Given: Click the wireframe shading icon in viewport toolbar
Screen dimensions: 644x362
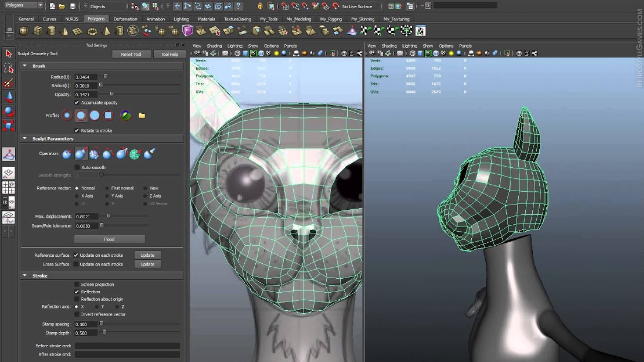Looking at the screenshot, I should [237, 53].
